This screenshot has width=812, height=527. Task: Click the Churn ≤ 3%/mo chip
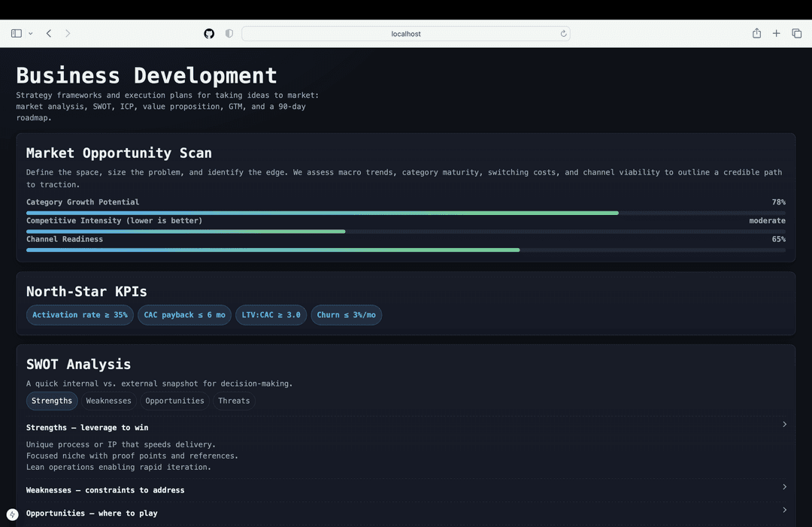346,315
